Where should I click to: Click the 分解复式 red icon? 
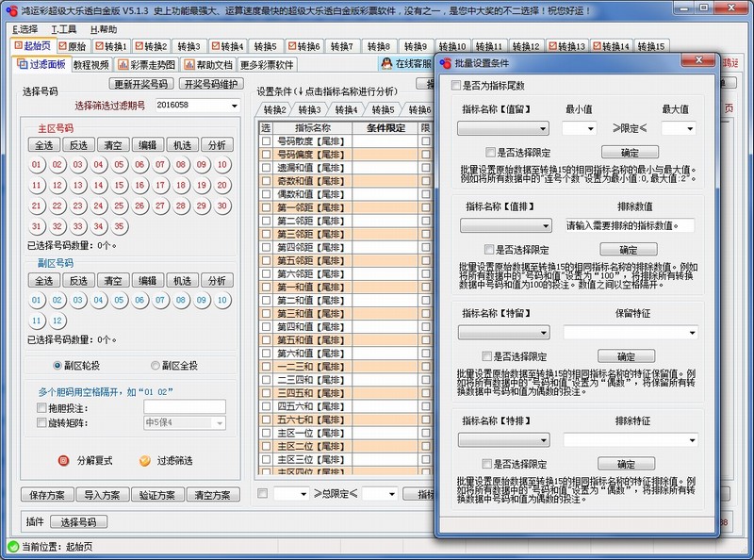click(x=63, y=461)
